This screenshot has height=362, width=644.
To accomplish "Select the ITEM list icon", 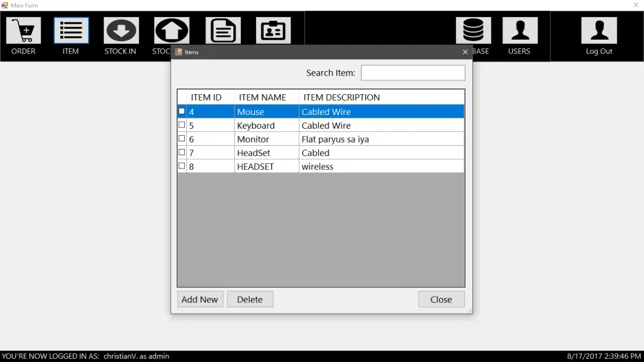I will (71, 30).
